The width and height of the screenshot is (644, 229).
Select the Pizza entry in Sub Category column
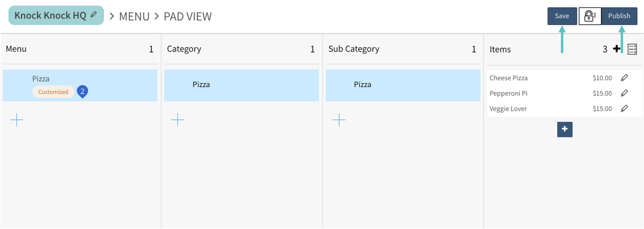[x=403, y=85]
